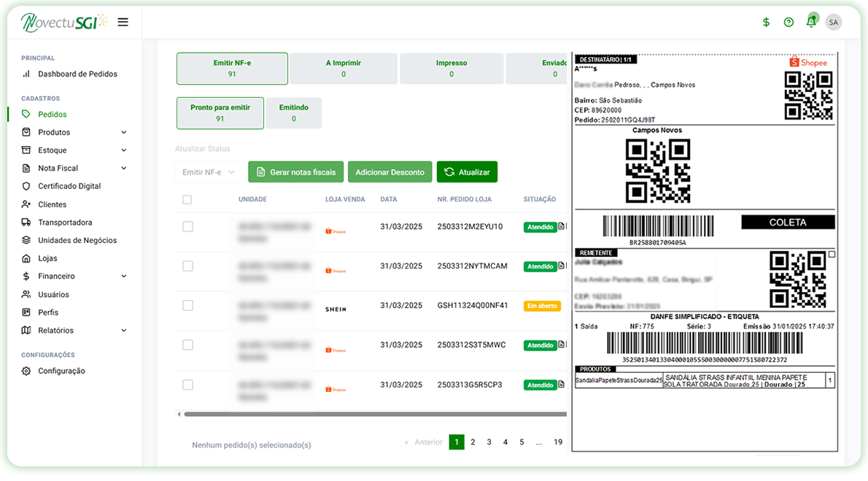
Task: Click the help question mark icon
Action: tap(788, 22)
